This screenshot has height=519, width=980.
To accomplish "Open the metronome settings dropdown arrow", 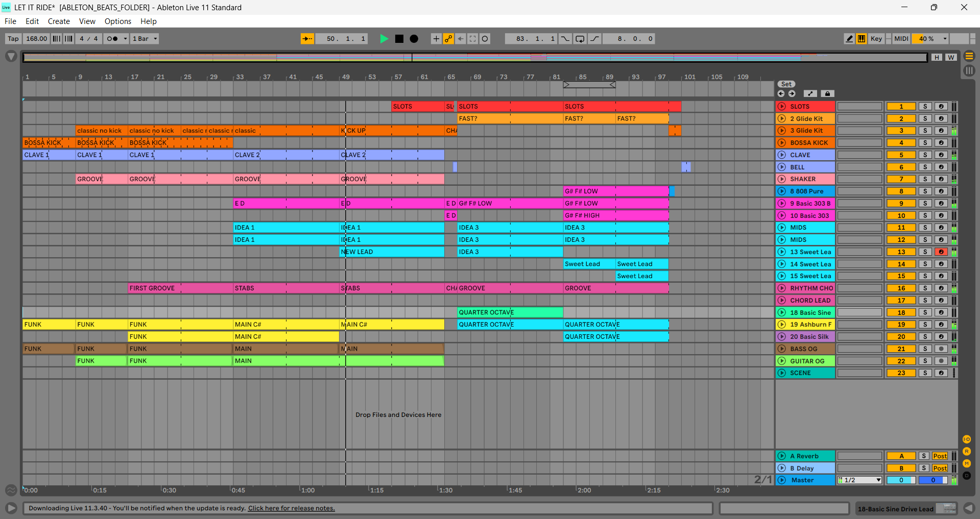I will 125,39.
